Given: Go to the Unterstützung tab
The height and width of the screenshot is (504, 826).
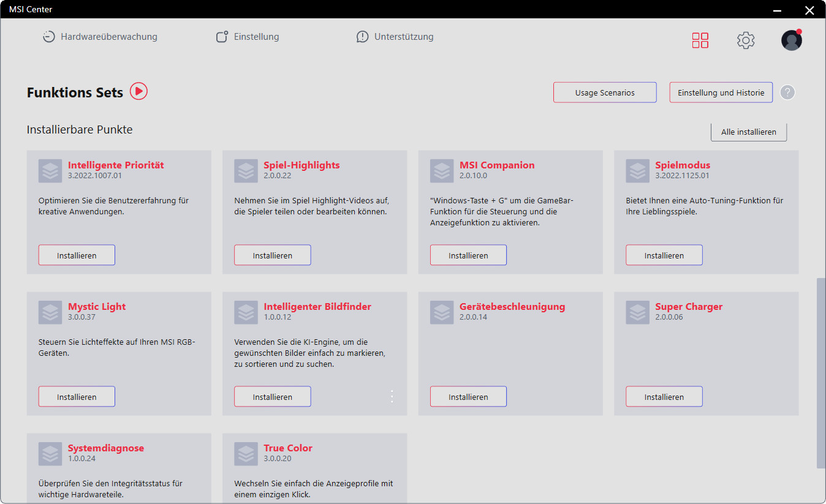Looking at the screenshot, I should 395,37.
